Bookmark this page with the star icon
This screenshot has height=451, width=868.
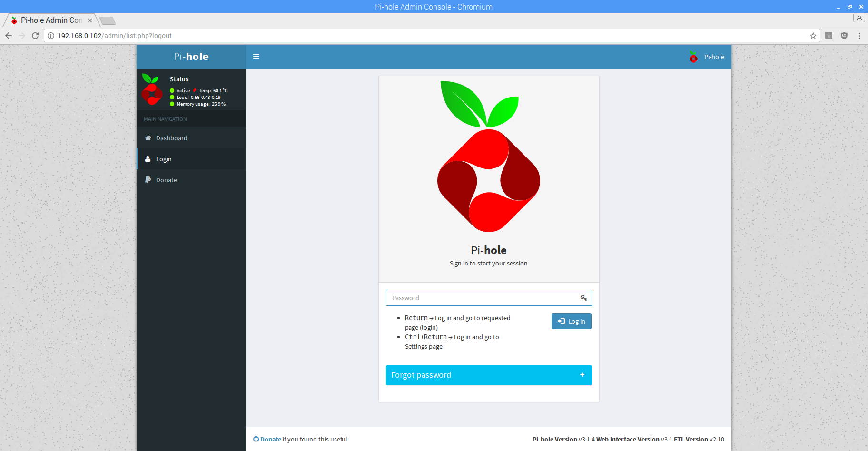click(813, 36)
